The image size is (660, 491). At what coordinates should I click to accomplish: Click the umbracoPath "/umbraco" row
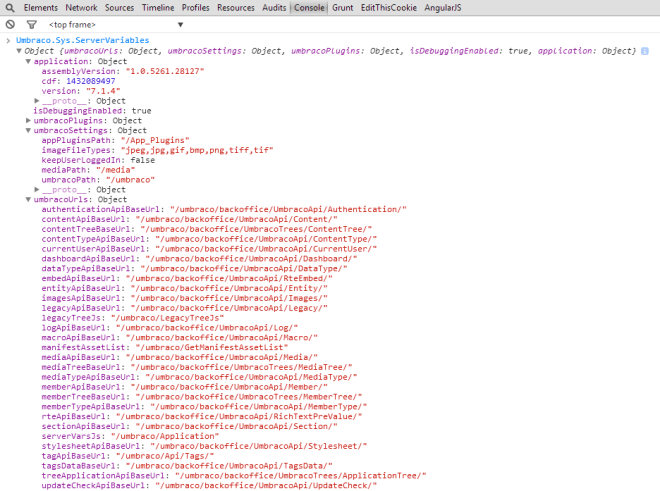[98, 180]
